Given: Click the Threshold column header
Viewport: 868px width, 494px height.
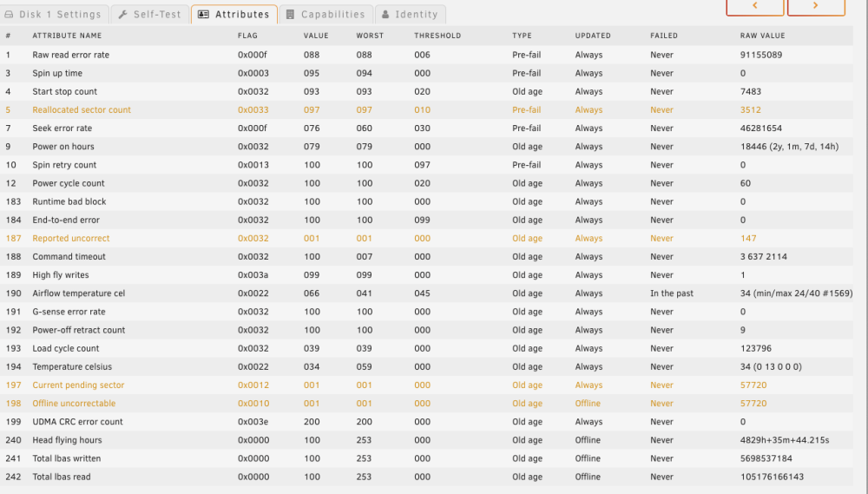Looking at the screenshot, I should point(437,36).
